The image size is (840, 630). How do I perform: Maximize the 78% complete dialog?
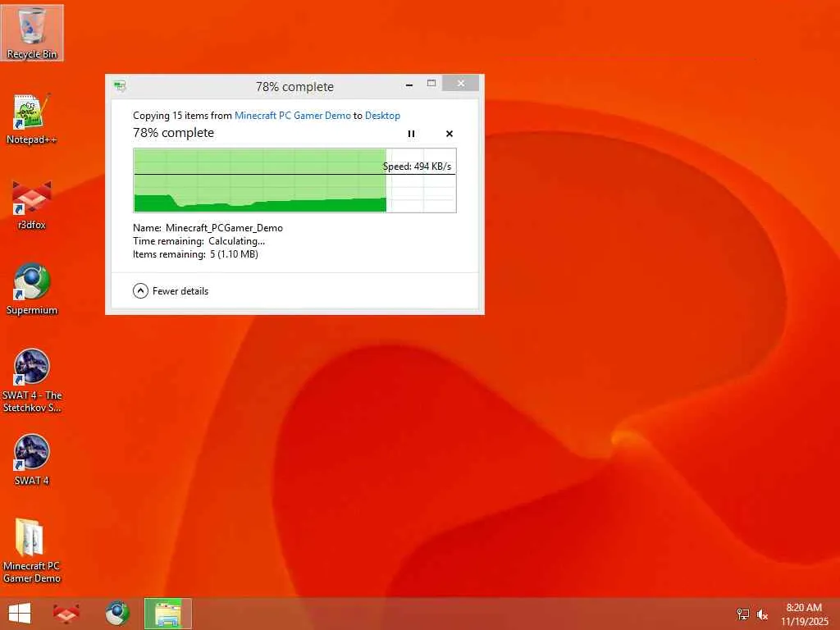(x=431, y=84)
